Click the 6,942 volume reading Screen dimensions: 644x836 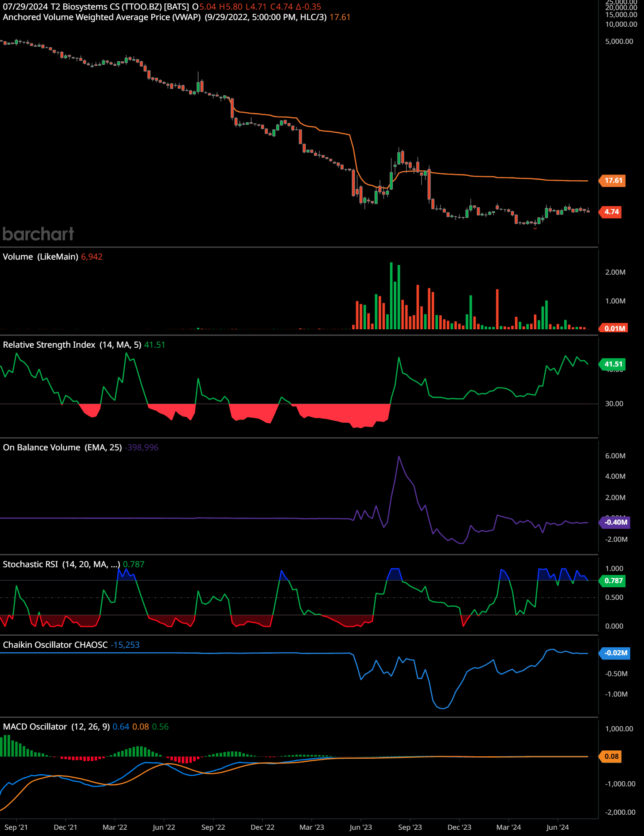point(92,257)
